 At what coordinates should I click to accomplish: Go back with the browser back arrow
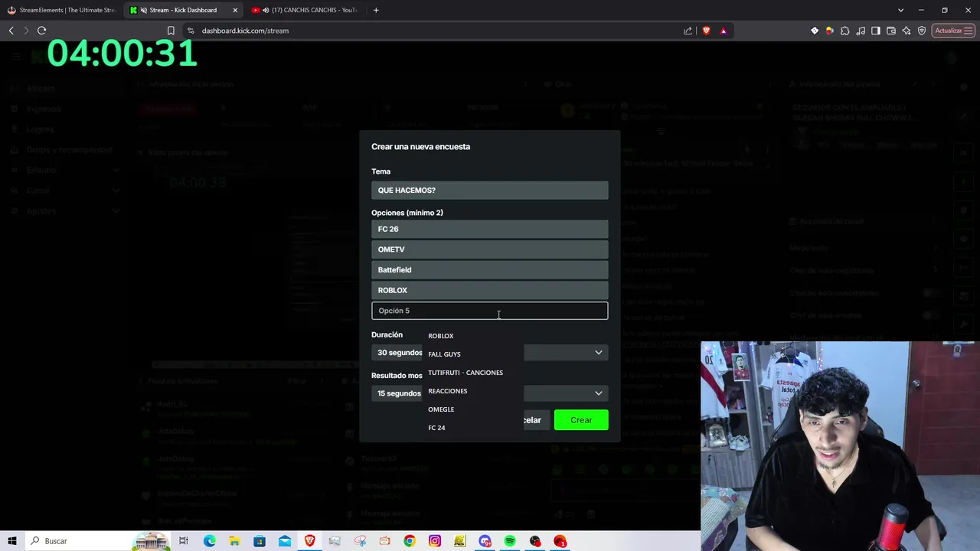pos(11,31)
